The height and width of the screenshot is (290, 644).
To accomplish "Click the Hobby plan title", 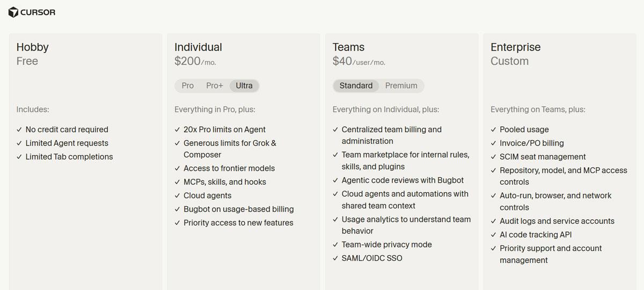I will tap(33, 47).
